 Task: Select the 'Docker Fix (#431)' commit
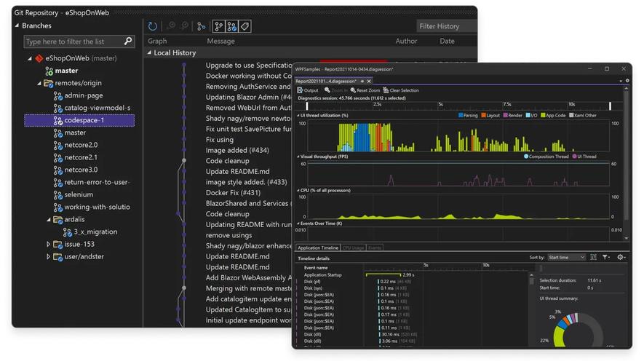(233, 193)
